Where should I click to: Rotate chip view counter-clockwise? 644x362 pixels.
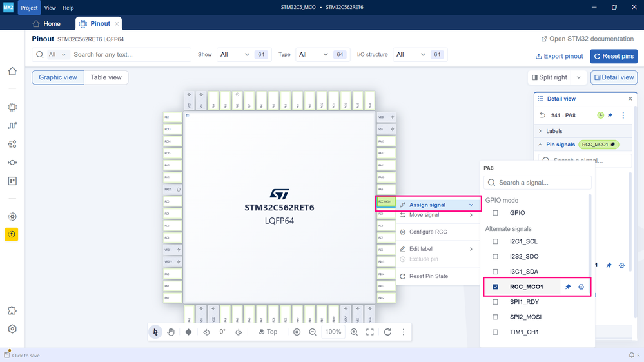[206, 332]
